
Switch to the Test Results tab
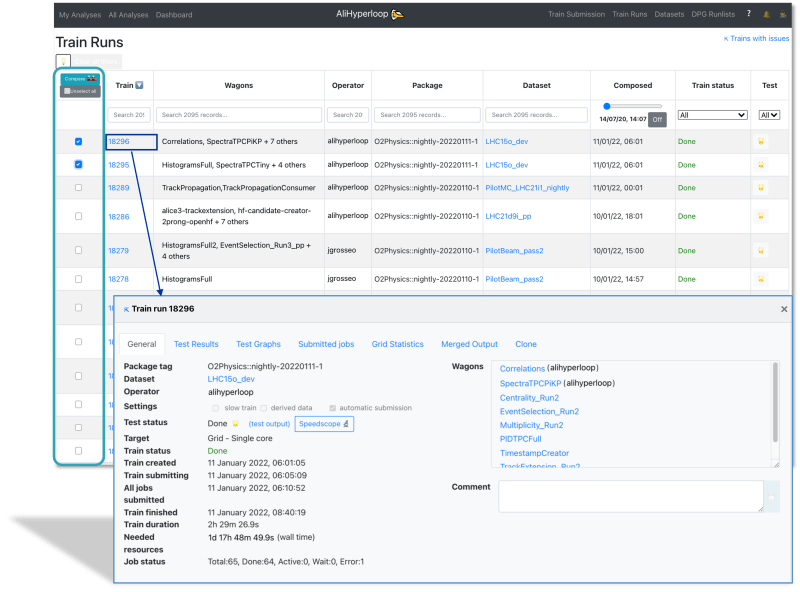[x=196, y=344]
